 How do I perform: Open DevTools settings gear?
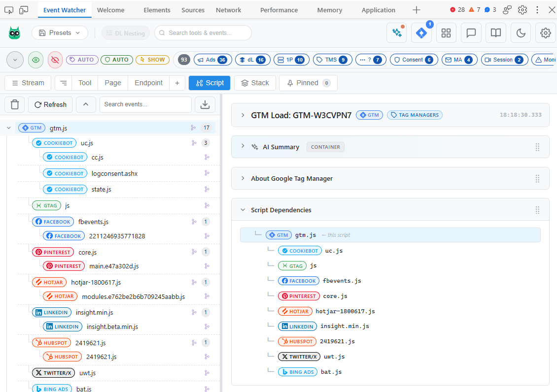[522, 10]
